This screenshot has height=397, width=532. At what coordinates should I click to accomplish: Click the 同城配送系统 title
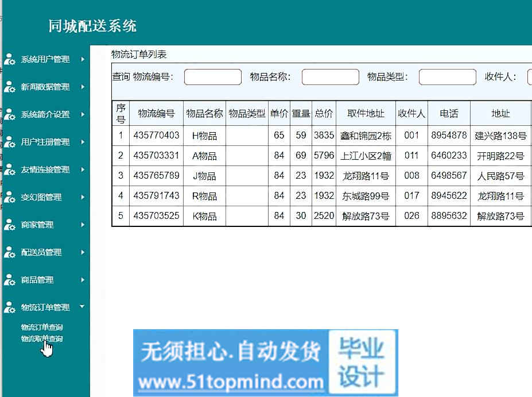92,26
